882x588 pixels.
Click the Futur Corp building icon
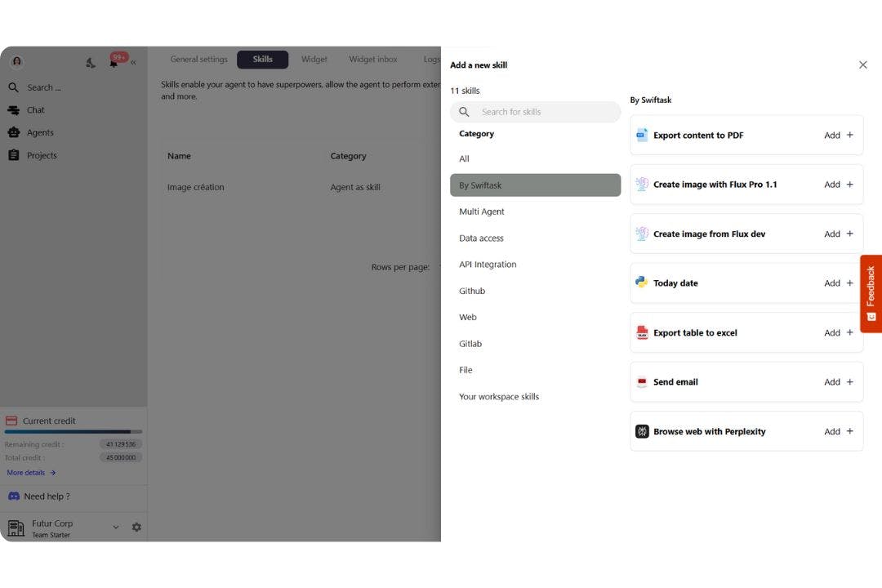point(16,528)
